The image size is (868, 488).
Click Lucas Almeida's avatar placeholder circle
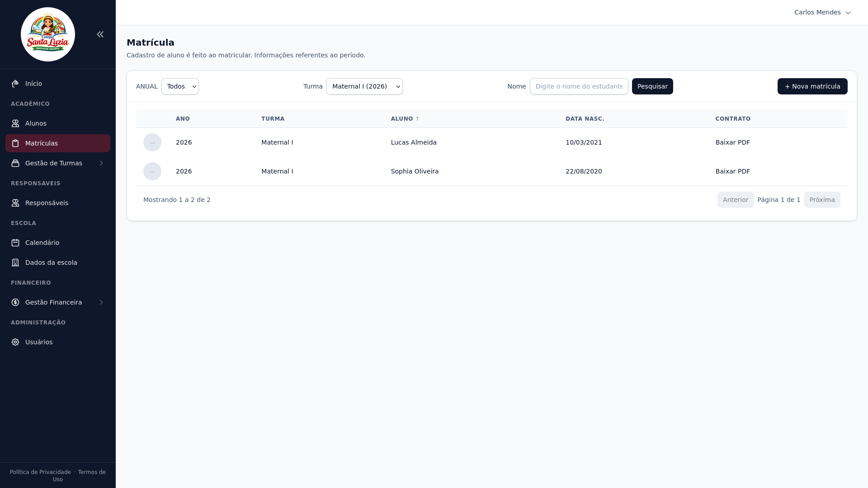point(152,142)
